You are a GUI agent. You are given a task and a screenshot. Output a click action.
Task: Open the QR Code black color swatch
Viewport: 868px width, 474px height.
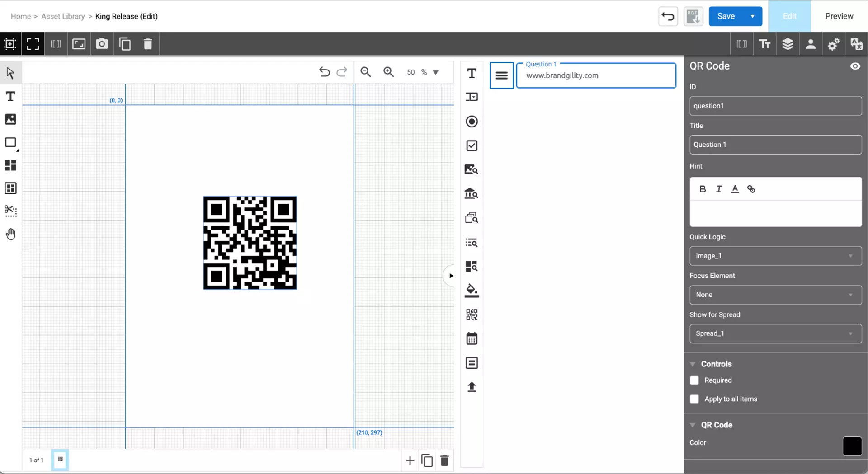(852, 446)
